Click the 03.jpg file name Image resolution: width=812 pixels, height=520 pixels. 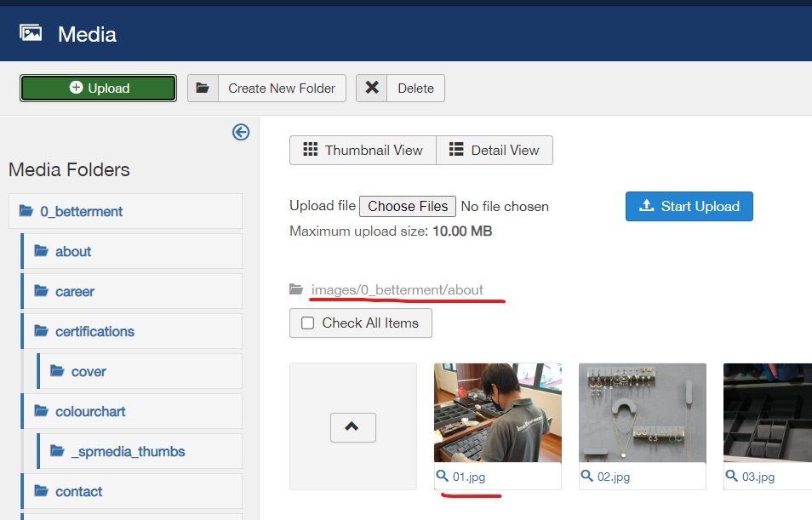758,477
